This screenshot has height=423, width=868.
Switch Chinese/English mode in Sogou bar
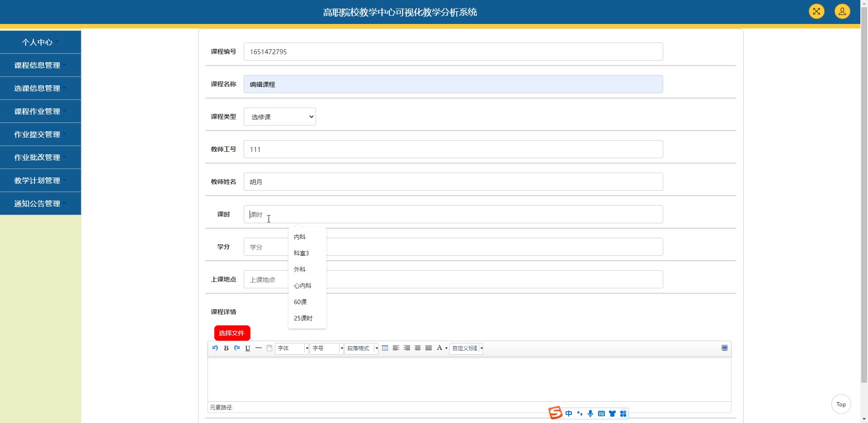coord(569,414)
